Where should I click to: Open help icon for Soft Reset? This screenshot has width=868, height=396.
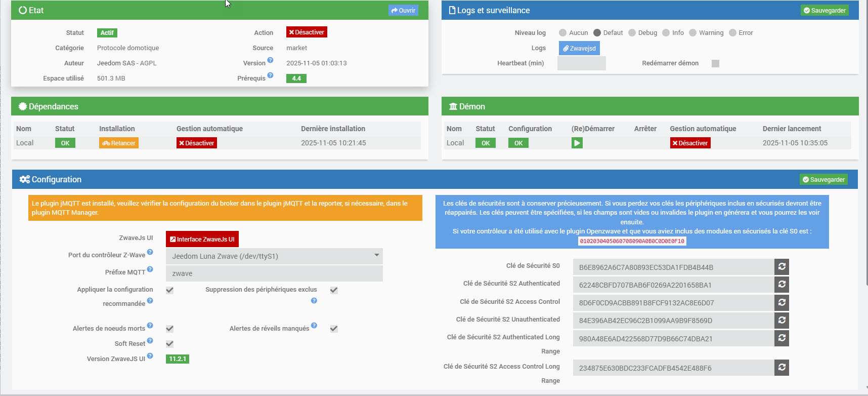(x=150, y=341)
